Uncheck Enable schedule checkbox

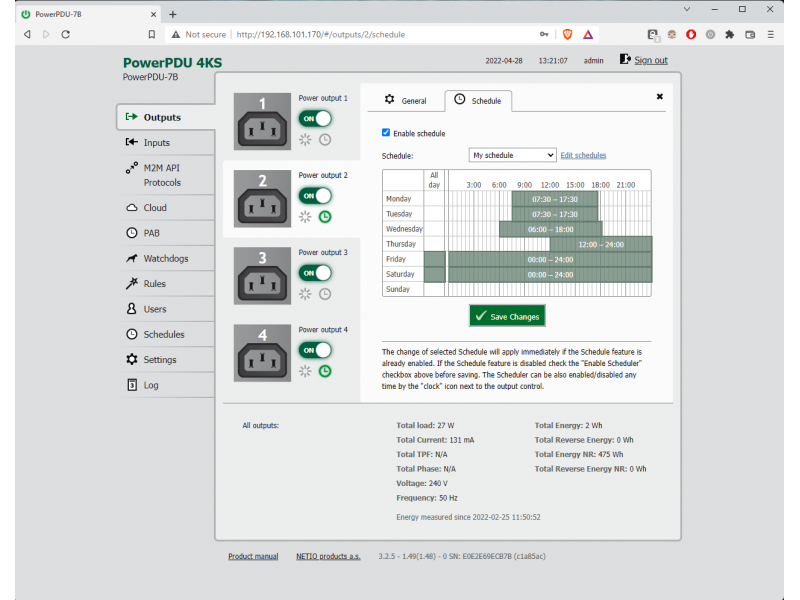tap(386, 133)
